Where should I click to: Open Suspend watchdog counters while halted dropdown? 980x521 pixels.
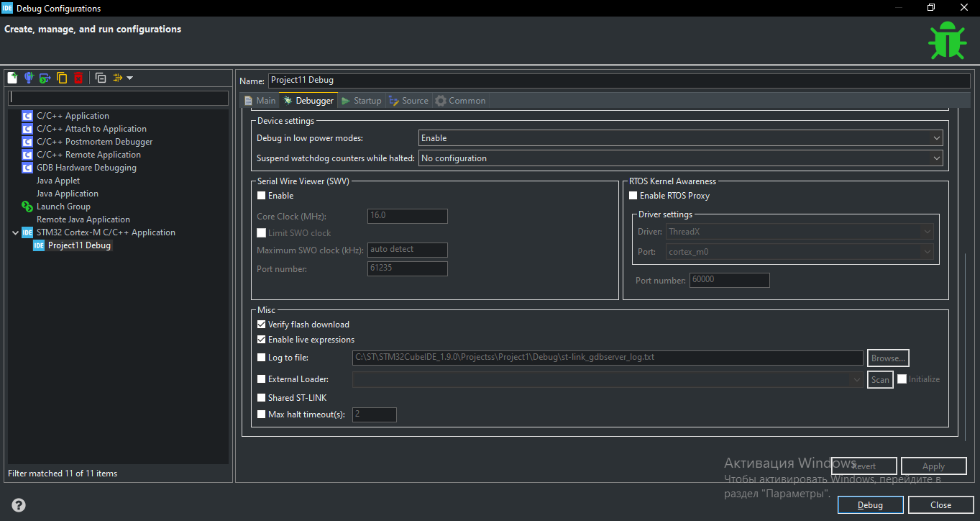[679, 158]
